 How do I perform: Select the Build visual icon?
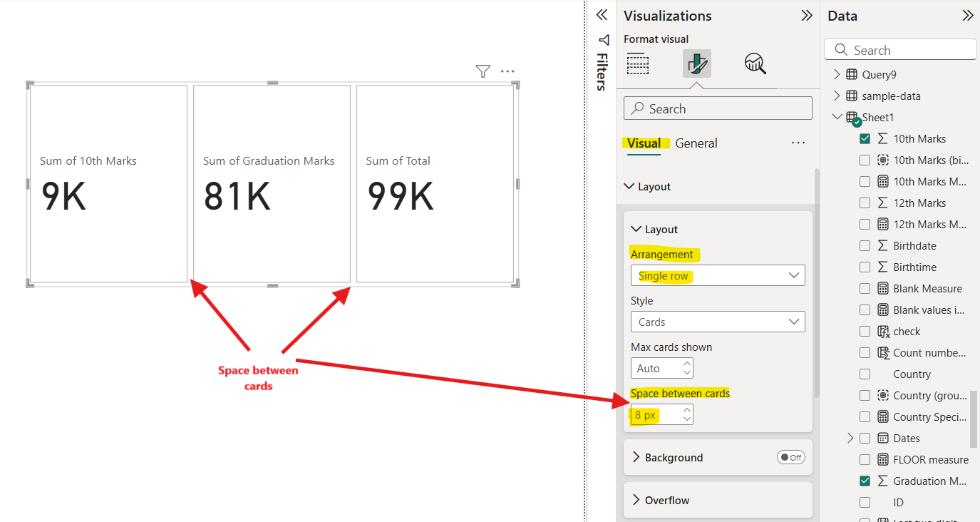coord(638,64)
